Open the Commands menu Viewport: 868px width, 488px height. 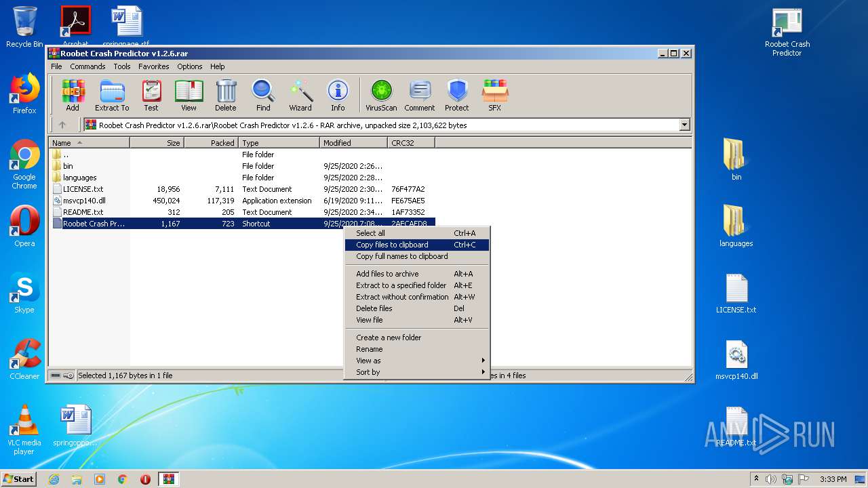tap(87, 66)
